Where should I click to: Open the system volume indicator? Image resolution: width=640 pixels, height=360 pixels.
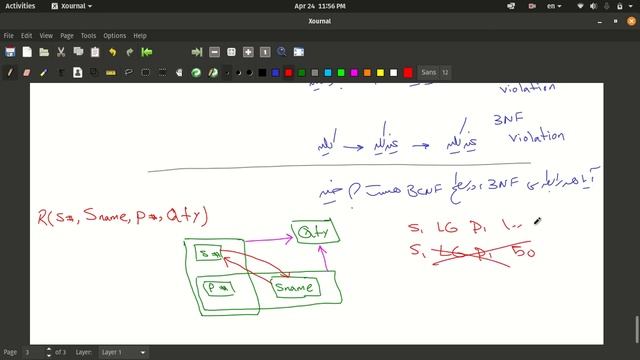click(593, 6)
